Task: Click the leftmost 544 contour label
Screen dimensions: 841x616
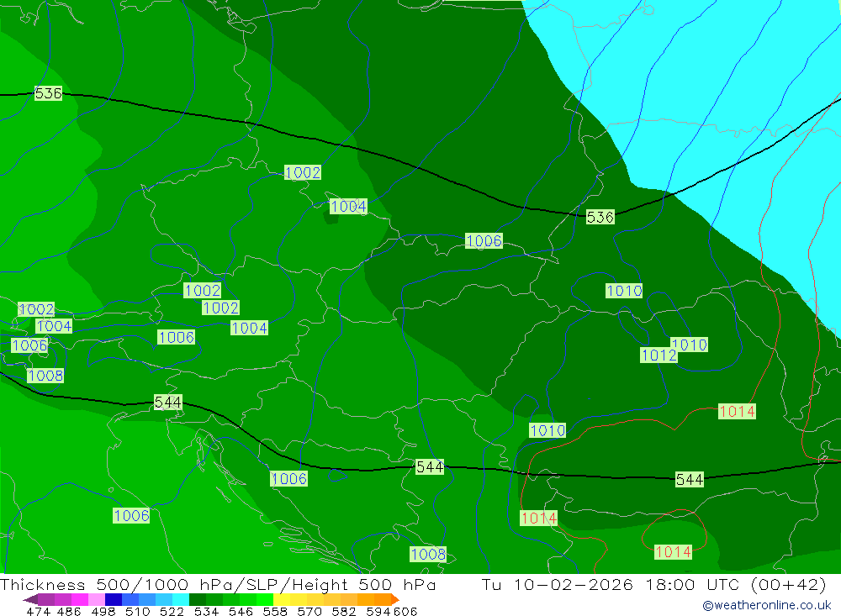Action: tap(168, 402)
